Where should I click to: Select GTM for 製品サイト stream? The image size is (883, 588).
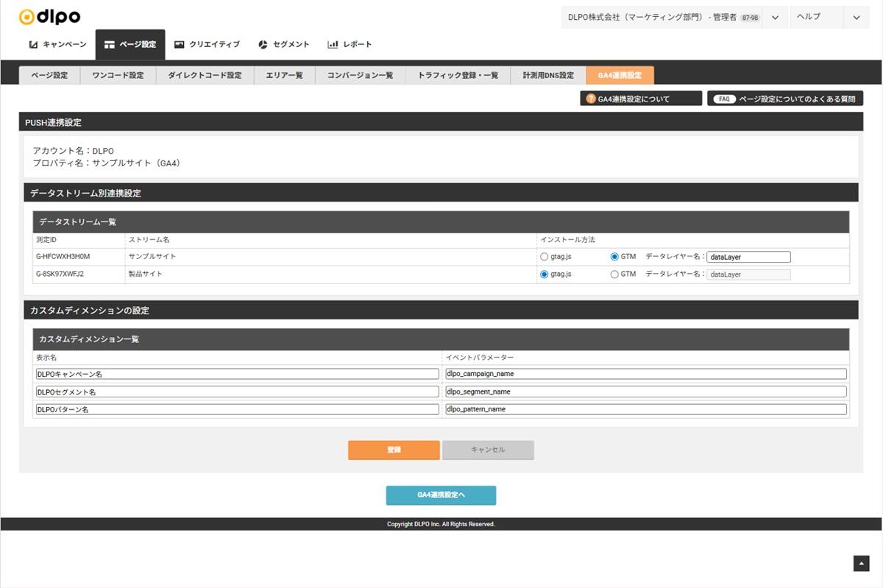click(614, 274)
